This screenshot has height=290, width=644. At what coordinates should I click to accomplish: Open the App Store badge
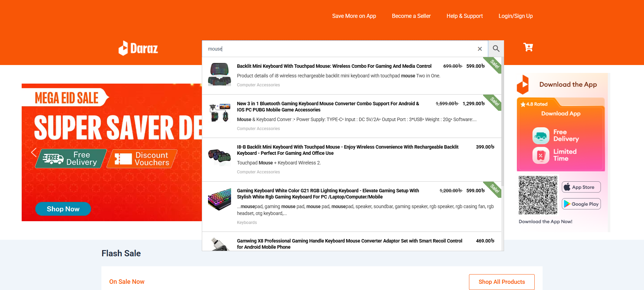(x=581, y=187)
